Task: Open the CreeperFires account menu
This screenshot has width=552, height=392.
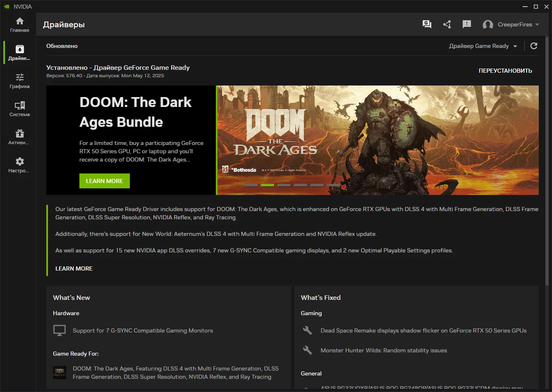Action: [x=511, y=24]
